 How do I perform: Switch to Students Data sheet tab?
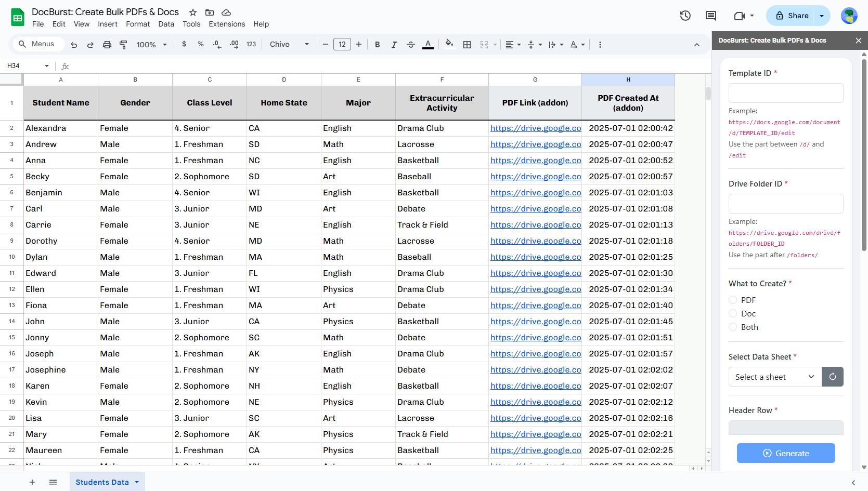(x=102, y=482)
